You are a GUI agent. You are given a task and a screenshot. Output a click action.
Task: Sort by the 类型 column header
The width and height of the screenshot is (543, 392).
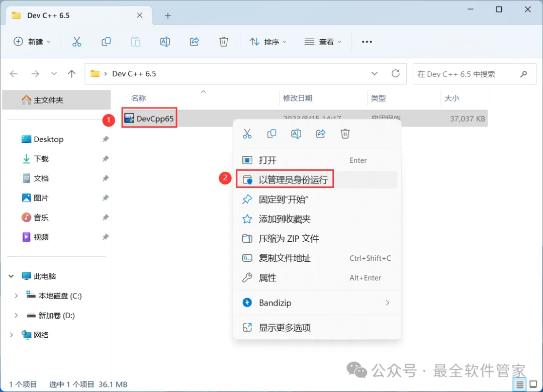coord(378,99)
